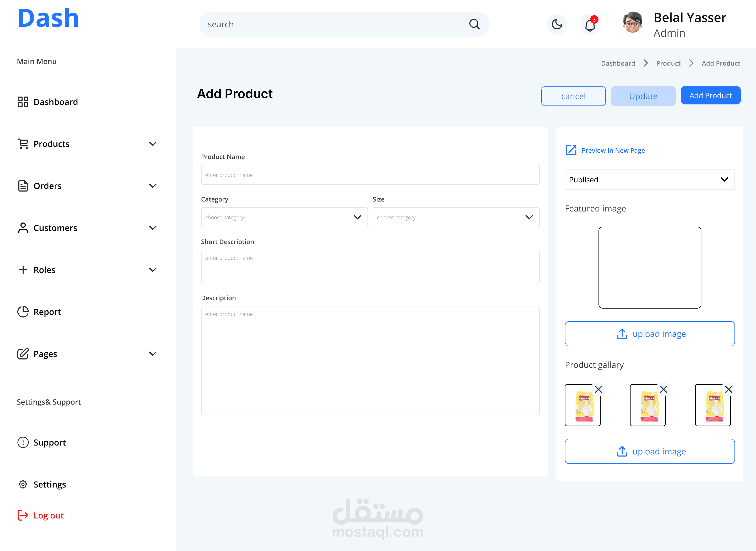Open Support in sidebar menu
The image size is (756, 551).
pyautogui.click(x=49, y=443)
